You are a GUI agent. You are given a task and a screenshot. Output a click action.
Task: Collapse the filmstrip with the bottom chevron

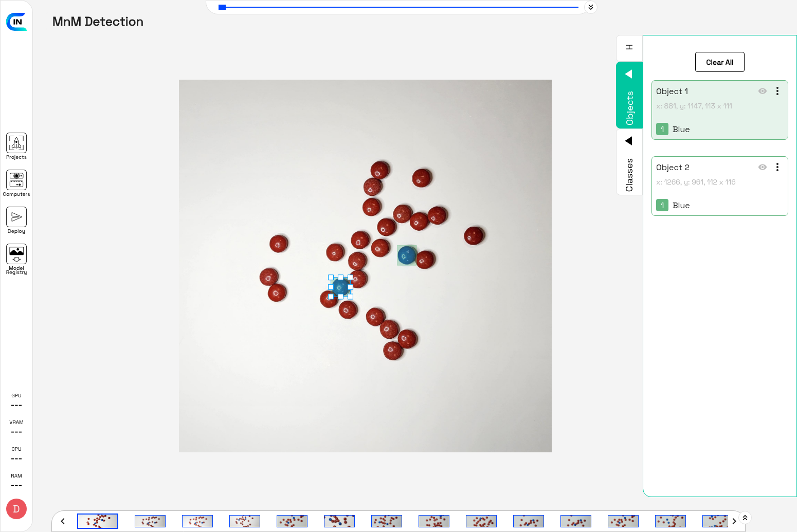(x=745, y=518)
